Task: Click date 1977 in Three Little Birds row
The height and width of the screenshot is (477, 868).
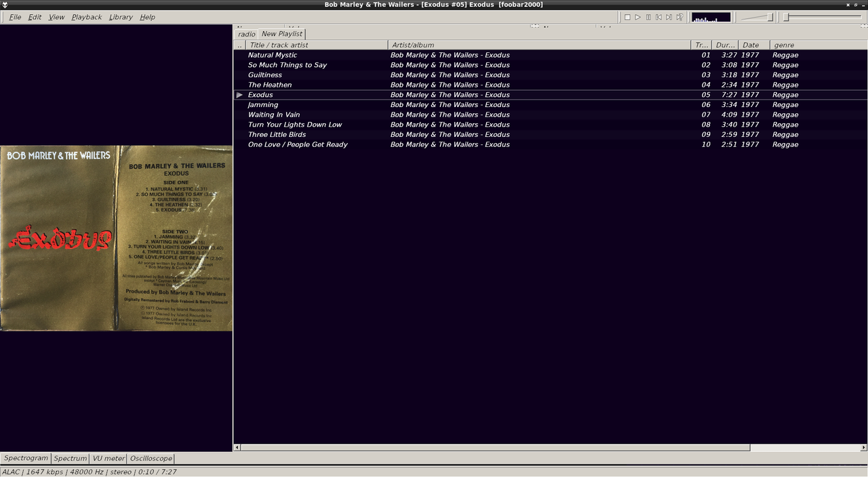Action: 749,134
